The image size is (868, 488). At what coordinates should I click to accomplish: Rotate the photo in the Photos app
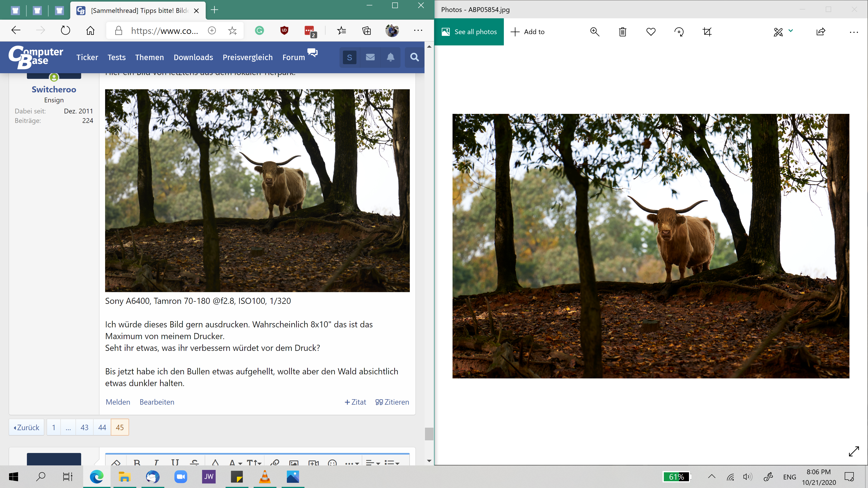(679, 32)
